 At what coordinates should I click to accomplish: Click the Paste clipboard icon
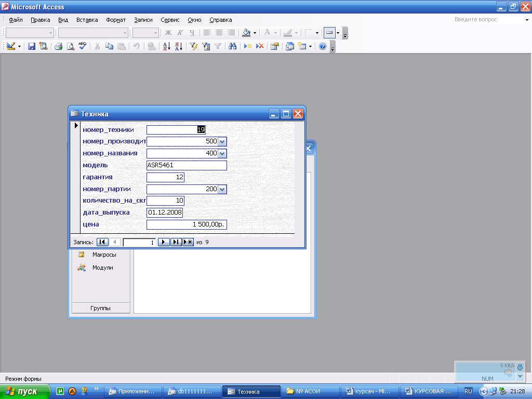pos(121,46)
